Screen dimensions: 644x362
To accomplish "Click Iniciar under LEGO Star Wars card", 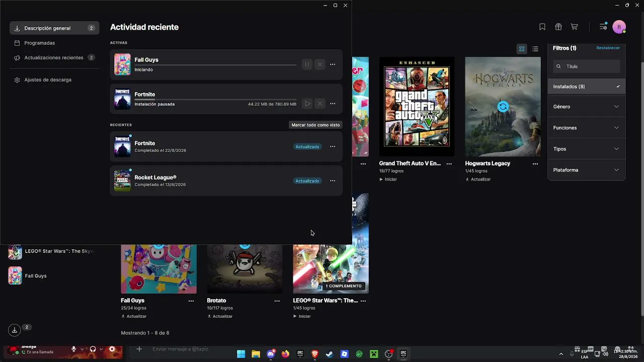I will [x=302, y=317].
